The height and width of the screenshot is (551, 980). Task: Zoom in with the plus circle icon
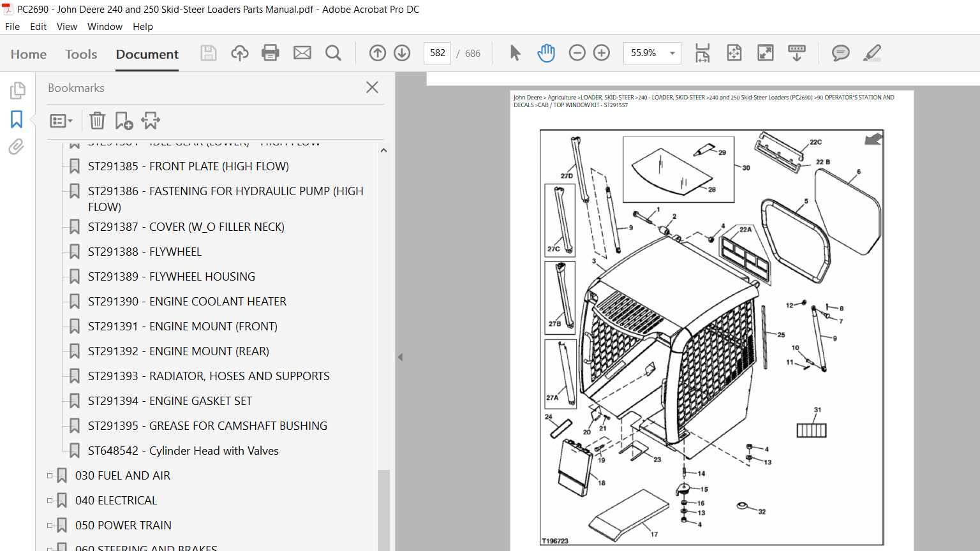click(x=602, y=53)
